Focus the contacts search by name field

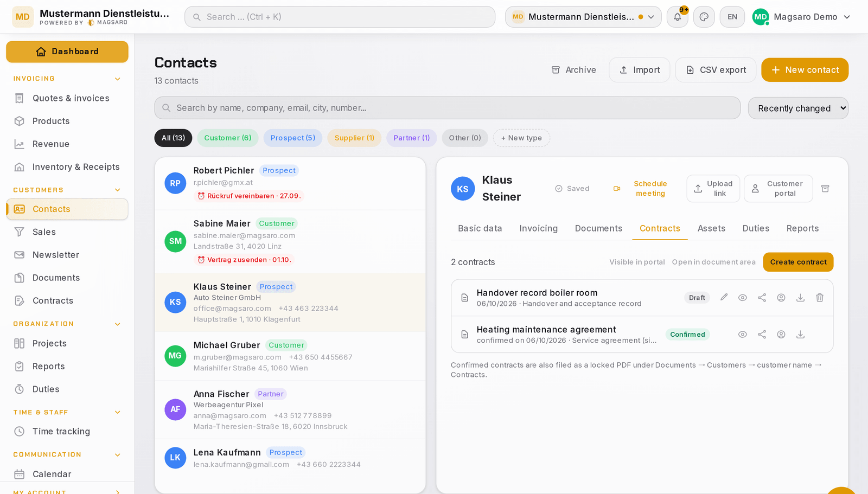tap(448, 108)
